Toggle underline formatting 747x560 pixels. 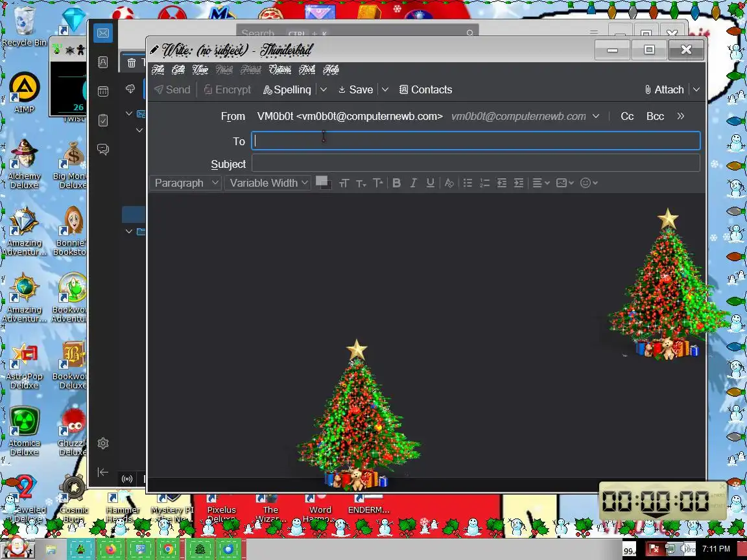pyautogui.click(x=430, y=183)
